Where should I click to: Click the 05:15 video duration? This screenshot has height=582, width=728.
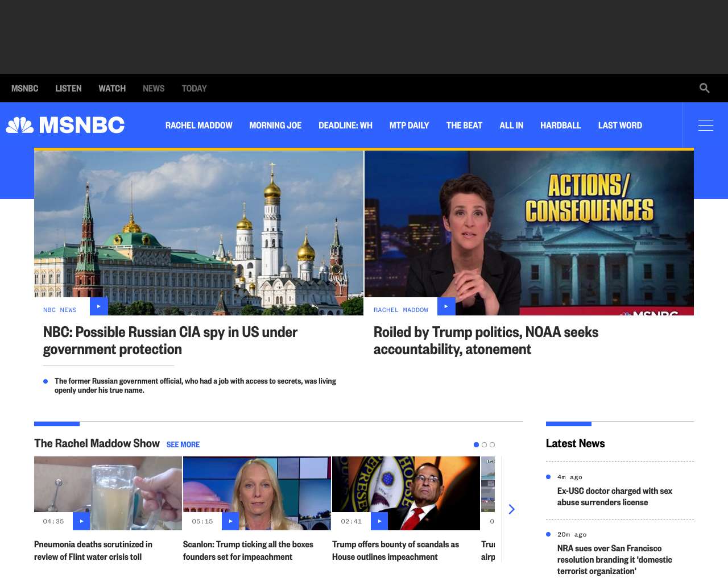point(202,521)
